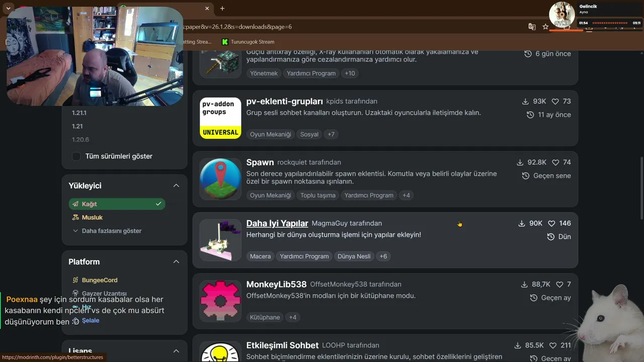Screen dimensions: 644x362
Task: Click the history icon beside 6 gün önce
Action: (x=528, y=54)
